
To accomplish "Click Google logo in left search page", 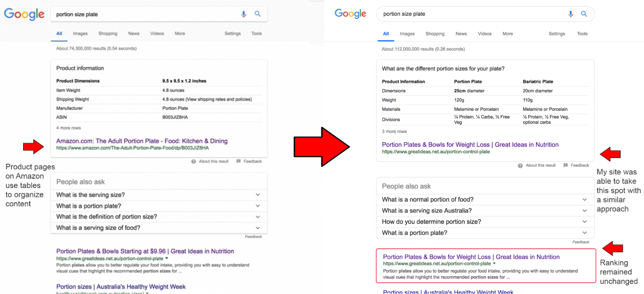I will 24,14.
